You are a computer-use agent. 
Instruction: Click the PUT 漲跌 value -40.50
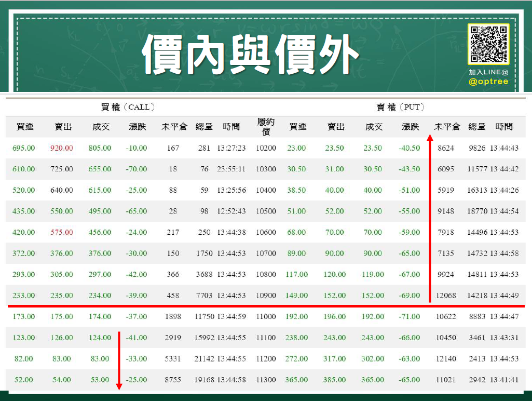[x=410, y=148]
